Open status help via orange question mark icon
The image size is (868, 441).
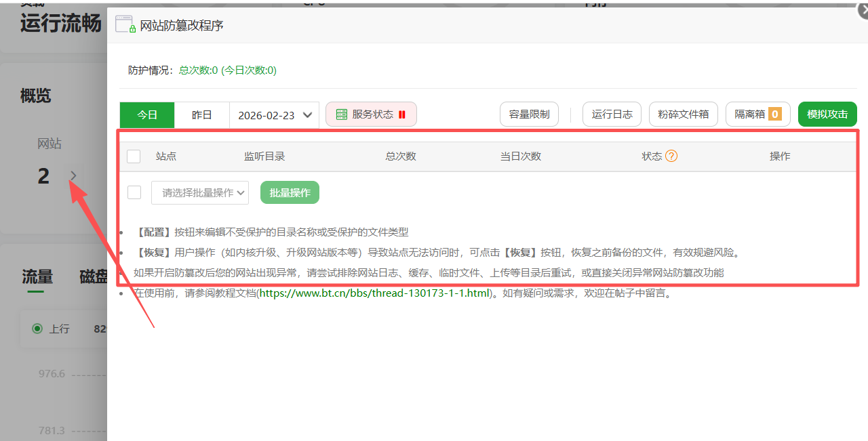point(671,156)
